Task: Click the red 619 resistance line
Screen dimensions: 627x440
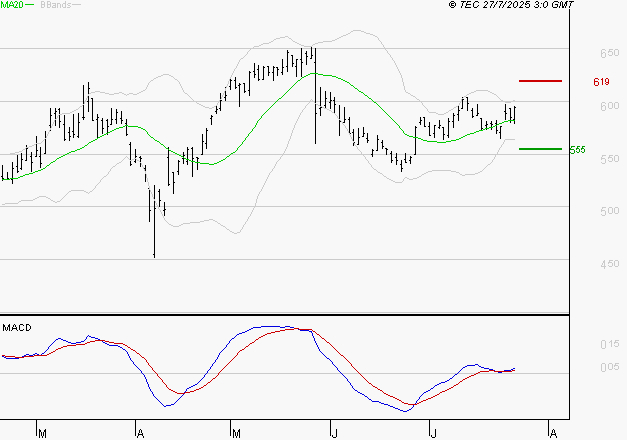Action: pyautogui.click(x=540, y=81)
